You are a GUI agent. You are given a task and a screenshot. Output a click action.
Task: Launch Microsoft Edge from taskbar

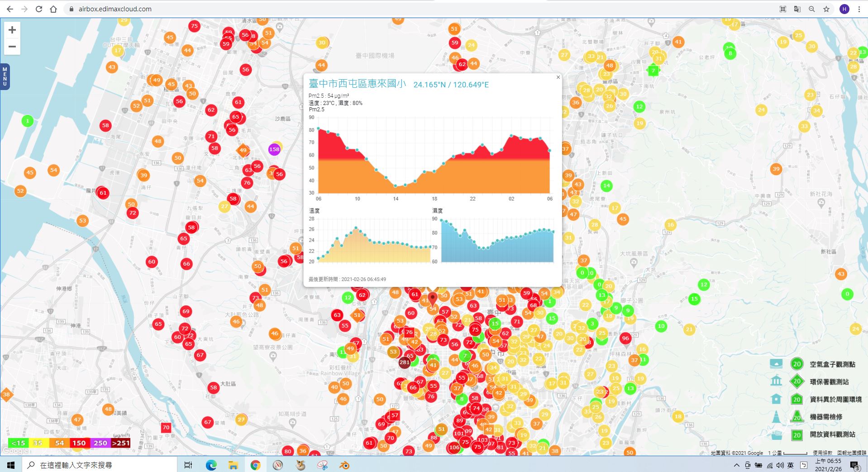211,465
